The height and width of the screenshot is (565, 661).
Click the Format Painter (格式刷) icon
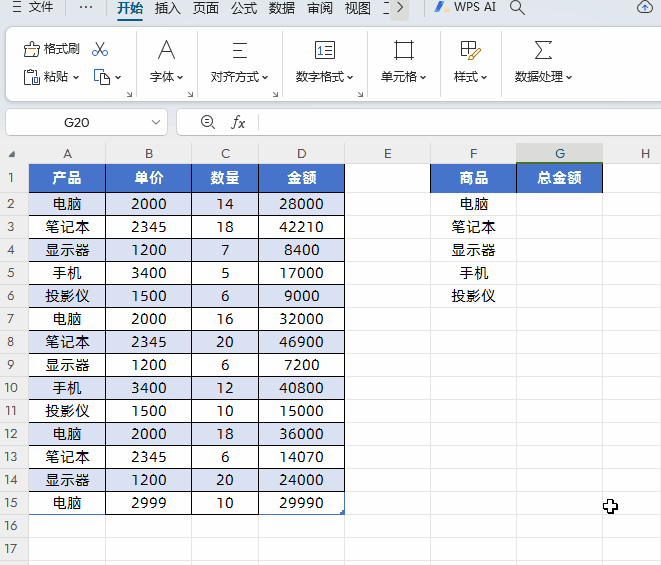pyautogui.click(x=31, y=49)
